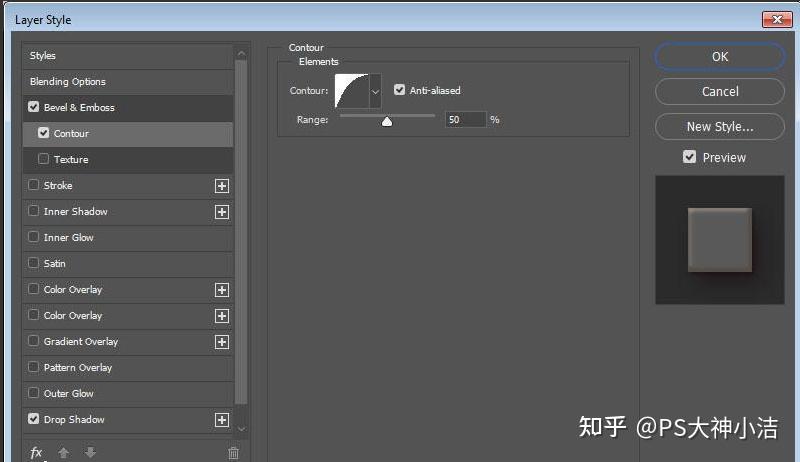The width and height of the screenshot is (800, 462).
Task: Enable the first Color Overlay checkbox
Action: 34,289
